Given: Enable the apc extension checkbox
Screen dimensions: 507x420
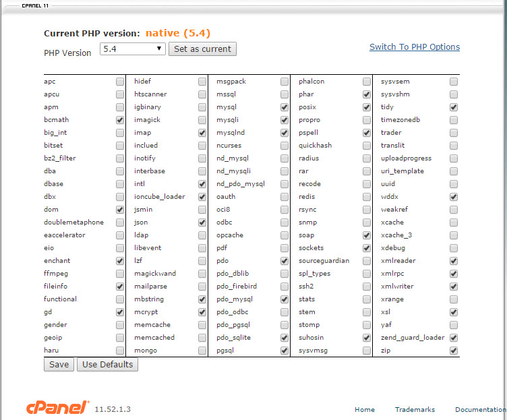Looking at the screenshot, I should [x=120, y=82].
